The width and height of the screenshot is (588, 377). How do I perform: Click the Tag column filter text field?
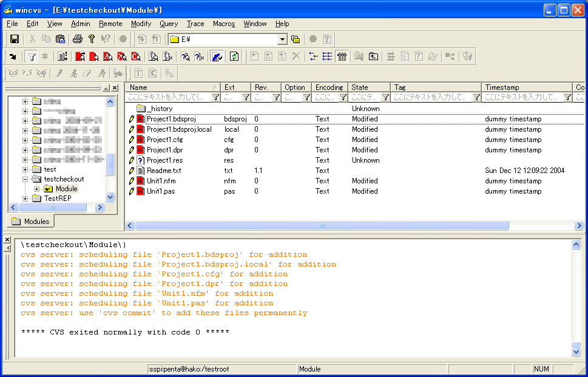[x=432, y=98]
